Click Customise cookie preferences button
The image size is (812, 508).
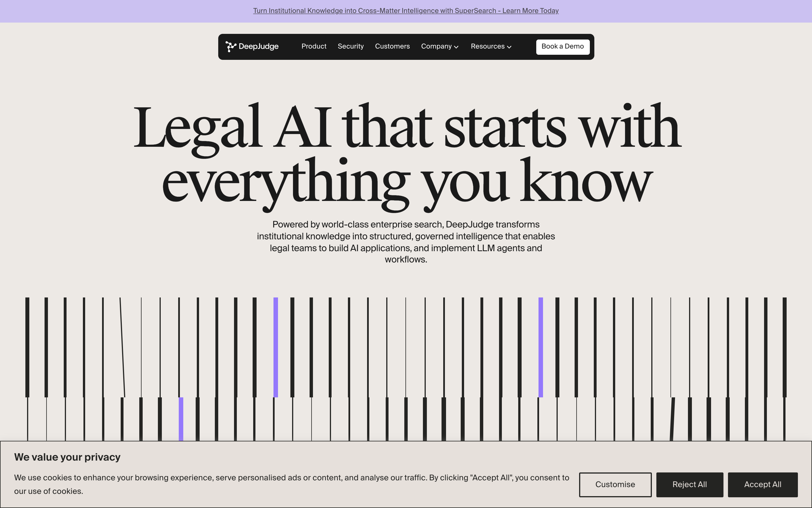(615, 485)
